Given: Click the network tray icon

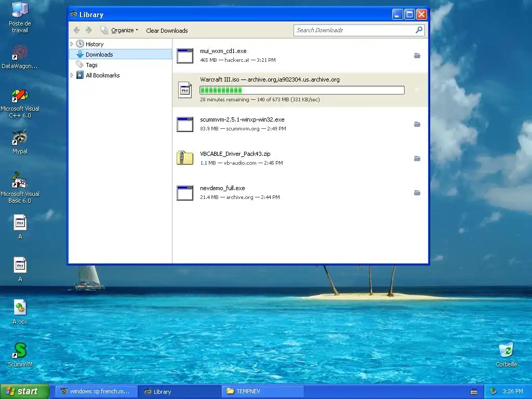Looking at the screenshot, I should [494, 391].
